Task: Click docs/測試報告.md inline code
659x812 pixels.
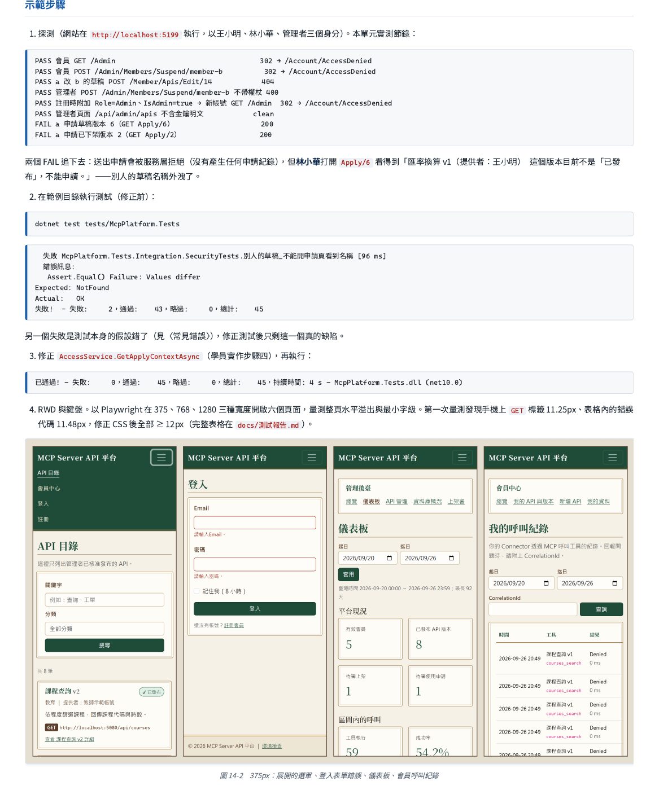Action: click(268, 425)
